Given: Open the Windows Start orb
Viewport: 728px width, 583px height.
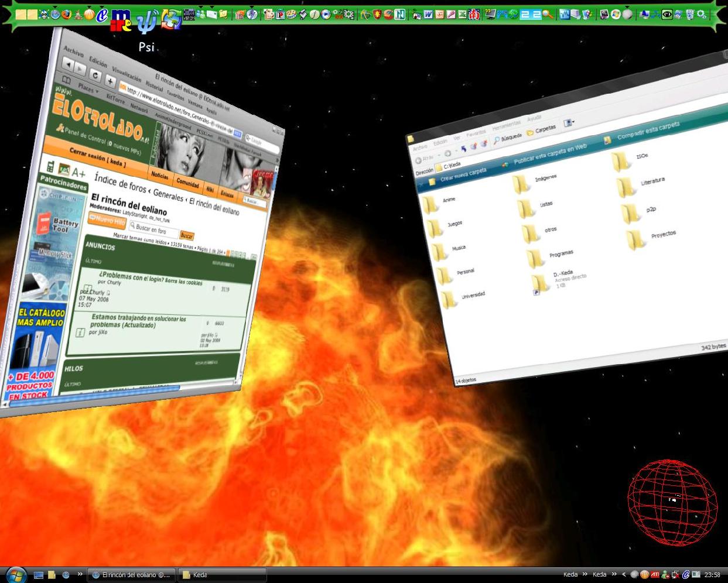Looking at the screenshot, I should click(16, 574).
